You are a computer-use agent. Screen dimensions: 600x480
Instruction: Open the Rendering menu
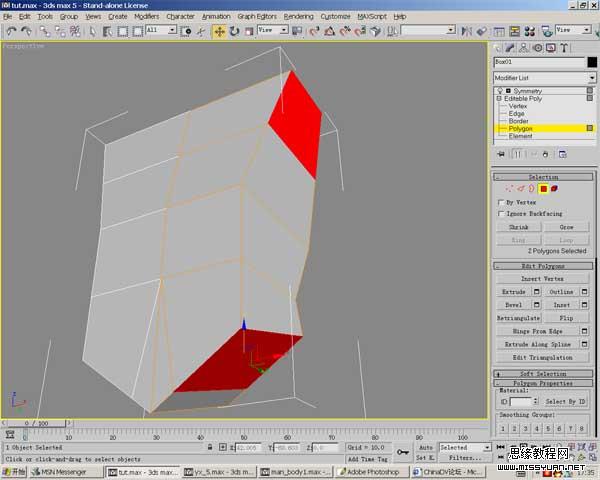coord(298,16)
